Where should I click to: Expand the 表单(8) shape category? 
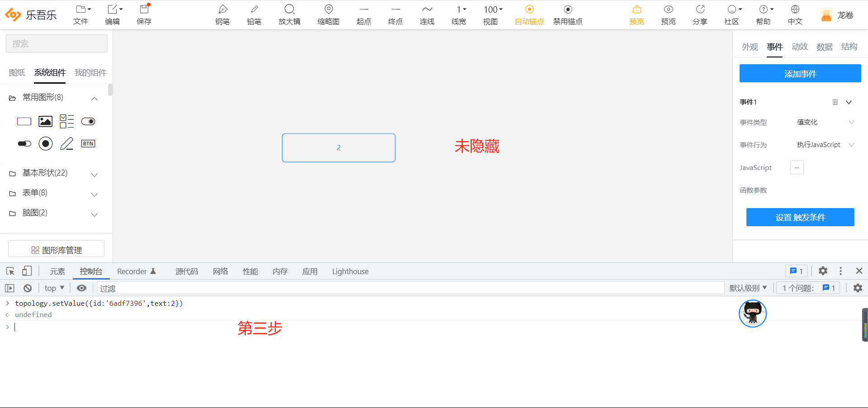[53, 193]
